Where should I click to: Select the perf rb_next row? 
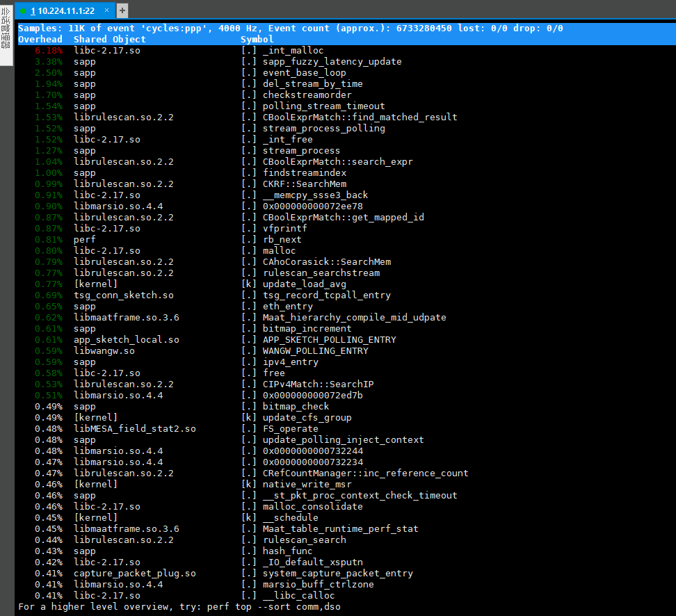click(282, 240)
